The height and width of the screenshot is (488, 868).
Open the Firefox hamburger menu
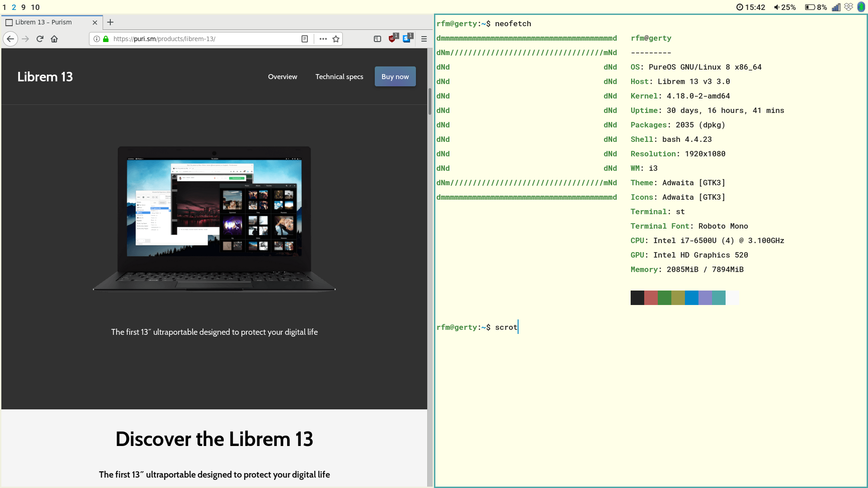[x=424, y=39]
